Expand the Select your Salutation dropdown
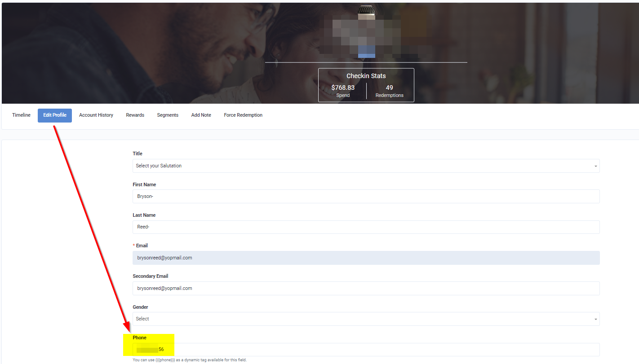 366,166
